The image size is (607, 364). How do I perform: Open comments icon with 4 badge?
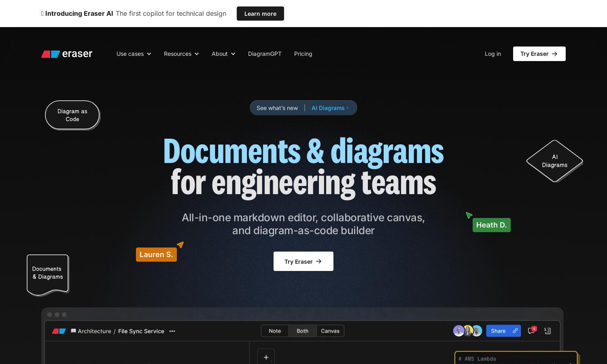[x=532, y=330]
